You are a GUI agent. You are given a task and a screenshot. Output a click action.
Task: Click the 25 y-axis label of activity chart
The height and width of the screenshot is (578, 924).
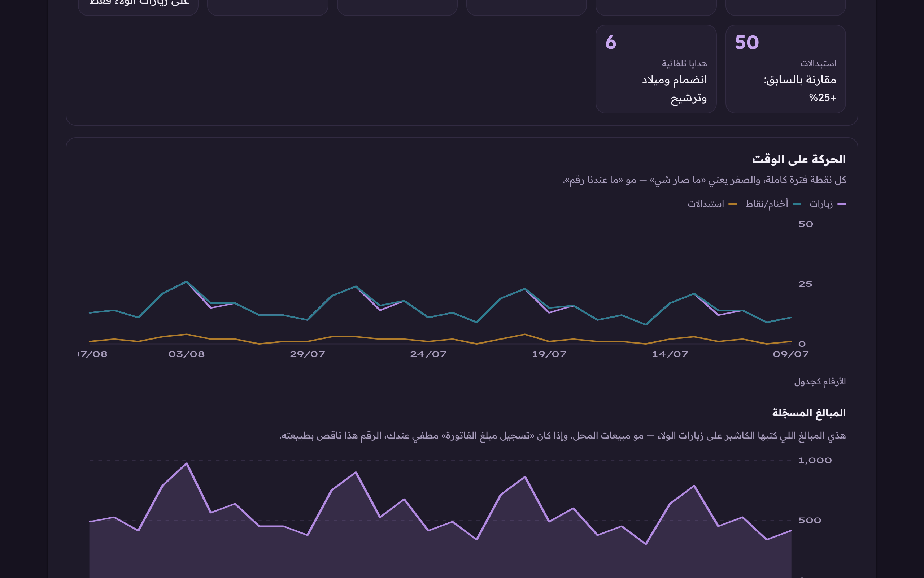click(805, 284)
